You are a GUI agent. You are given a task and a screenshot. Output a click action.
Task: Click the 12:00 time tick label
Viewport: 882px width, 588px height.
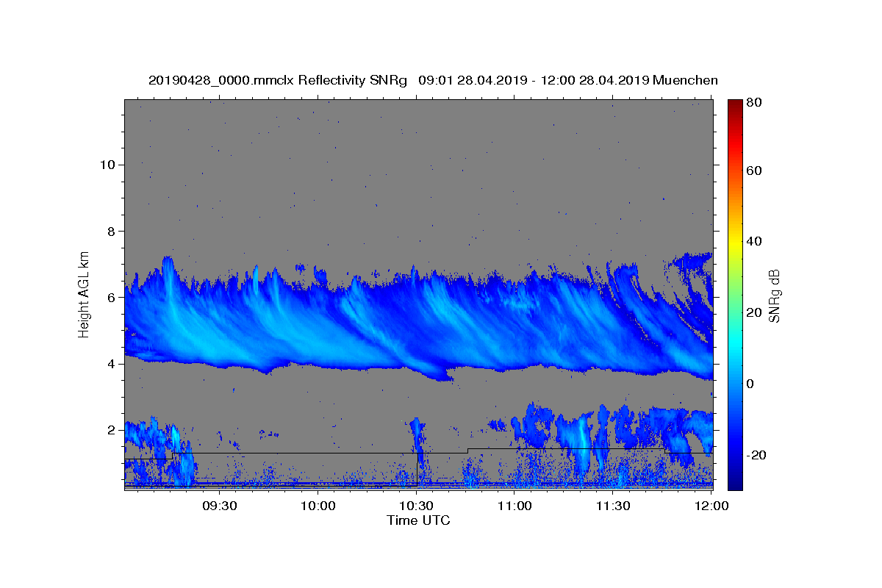point(711,506)
